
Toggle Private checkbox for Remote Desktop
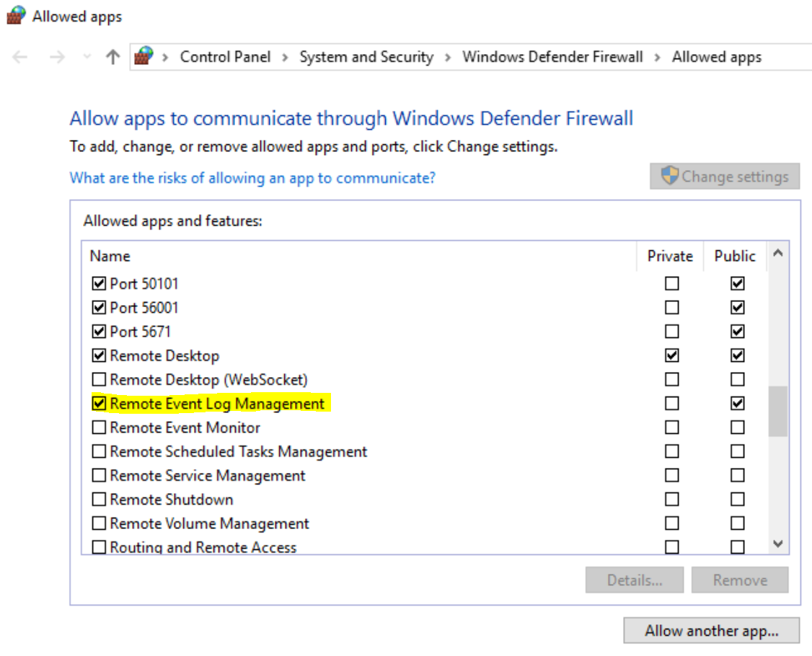672,355
